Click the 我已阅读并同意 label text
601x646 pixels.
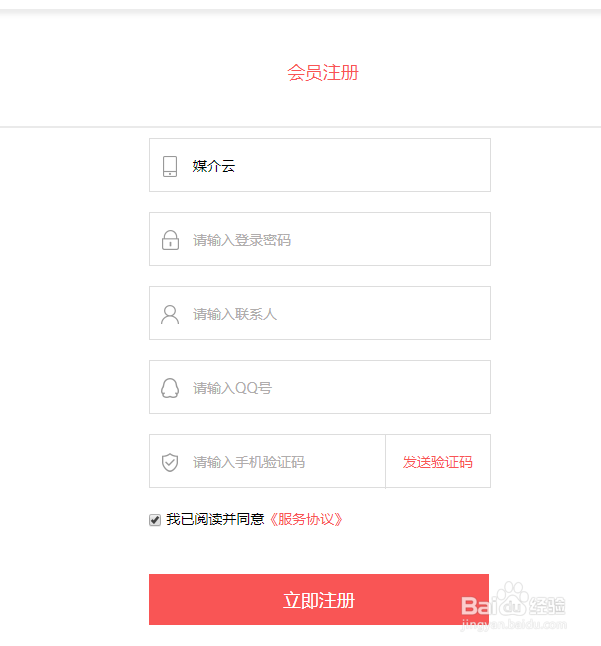(215, 520)
